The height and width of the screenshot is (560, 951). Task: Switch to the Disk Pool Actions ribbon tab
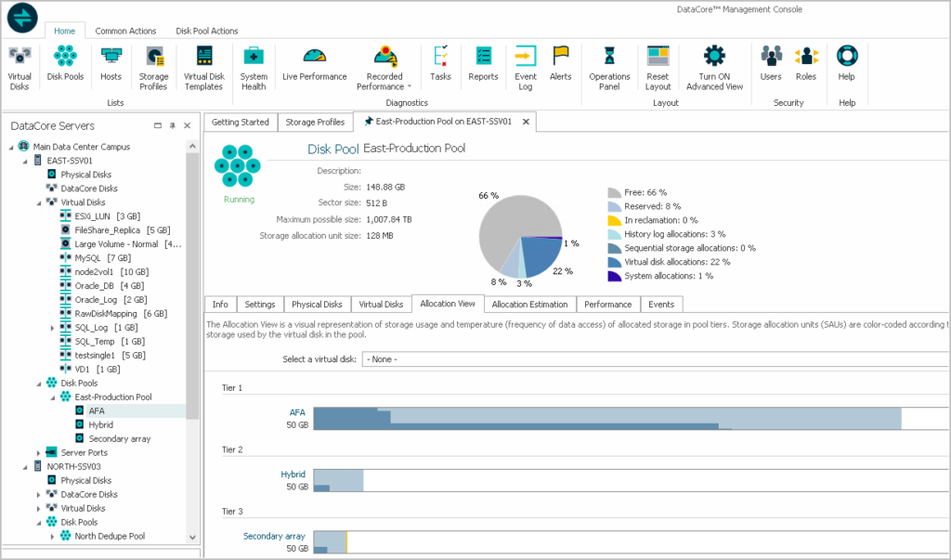tap(206, 30)
